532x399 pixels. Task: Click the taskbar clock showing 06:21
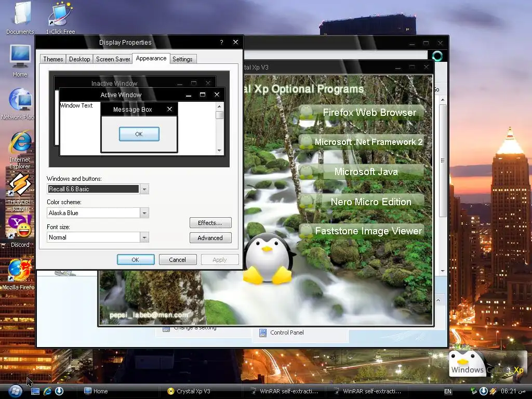coord(513,391)
